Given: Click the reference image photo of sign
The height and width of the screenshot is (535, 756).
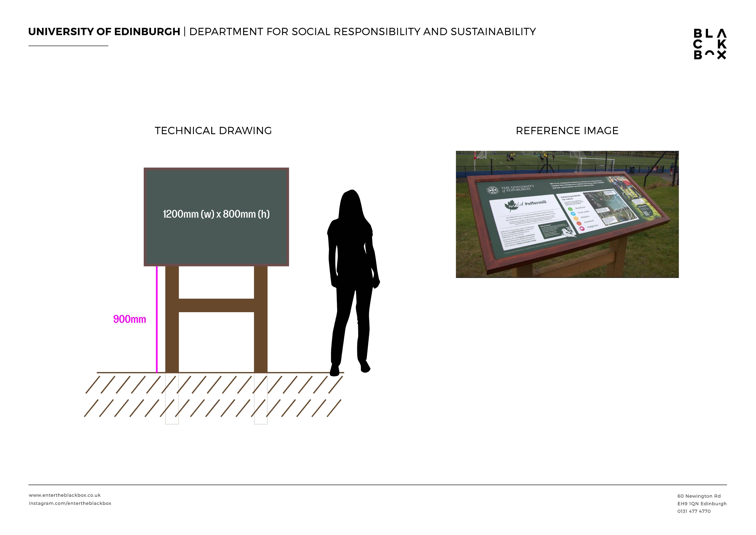Looking at the screenshot, I should [x=567, y=214].
